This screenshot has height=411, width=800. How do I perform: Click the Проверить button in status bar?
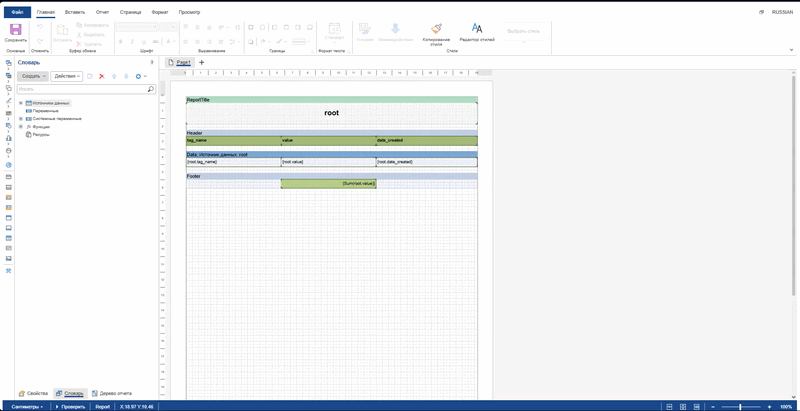point(71,407)
